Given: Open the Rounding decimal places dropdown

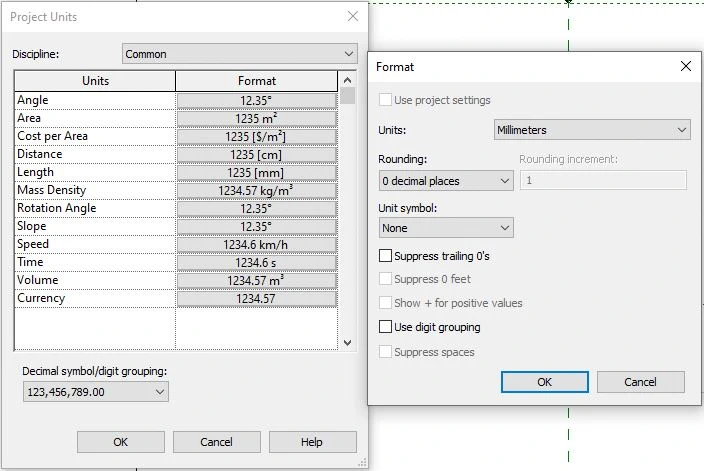Looking at the screenshot, I should tap(446, 181).
